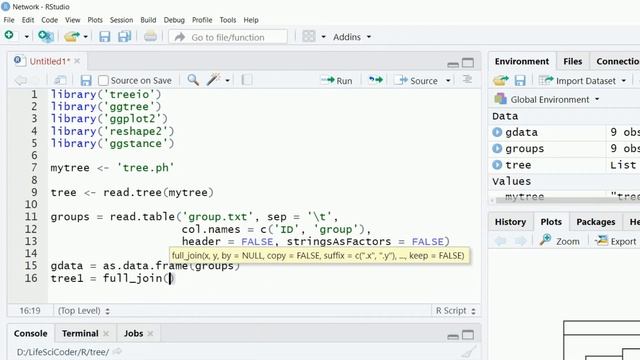The image size is (640, 360).
Task: Run the current line with Run button
Action: 337,80
